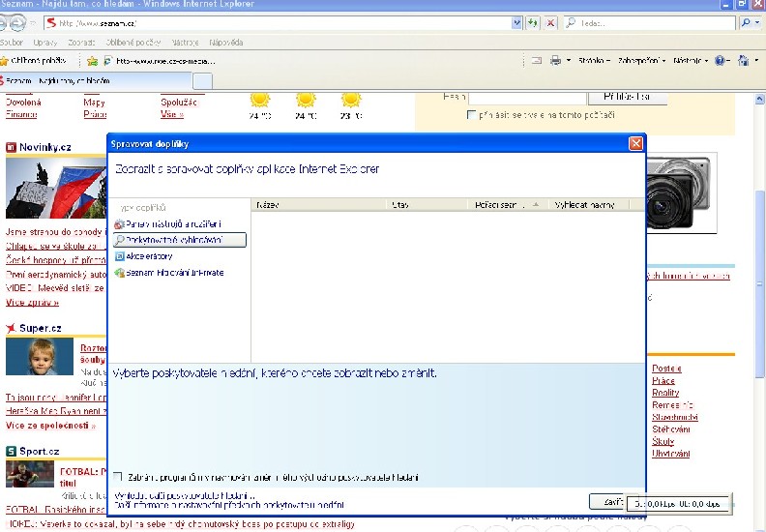Viewport: 766px width, 532px height.
Task: Open the Nástroje dropdown in command bar
Action: (x=691, y=61)
